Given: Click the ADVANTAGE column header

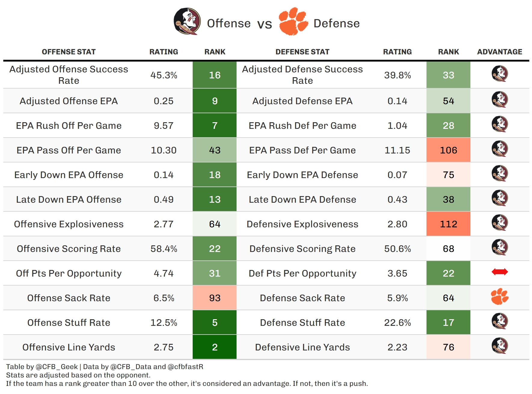Looking at the screenshot, I should tap(500, 52).
